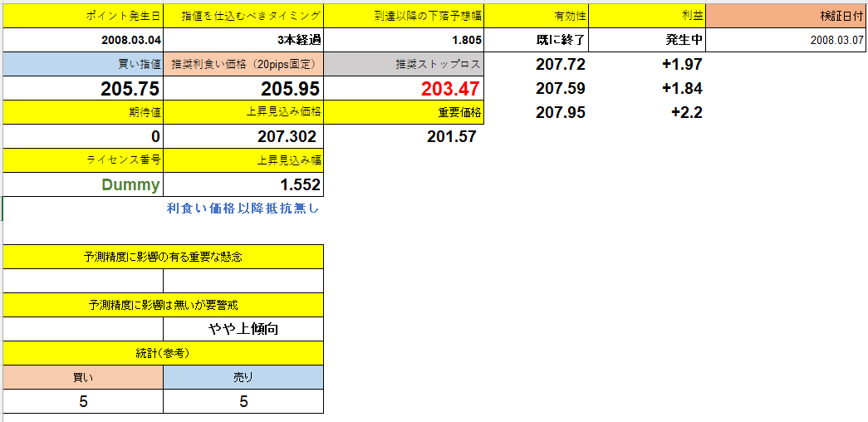Image resolution: width=868 pixels, height=422 pixels.
Task: Click the verification date 2008.03.07
Action: [x=786, y=40]
